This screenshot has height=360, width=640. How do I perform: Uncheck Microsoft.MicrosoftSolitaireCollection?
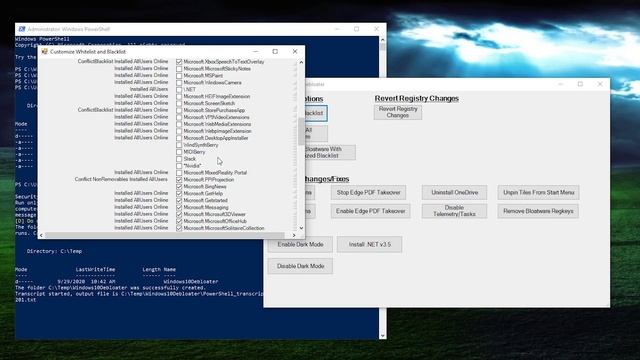[x=179, y=228]
